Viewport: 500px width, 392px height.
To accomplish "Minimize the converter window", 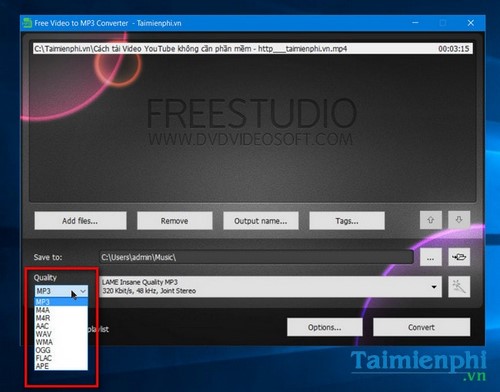I will pos(415,23).
